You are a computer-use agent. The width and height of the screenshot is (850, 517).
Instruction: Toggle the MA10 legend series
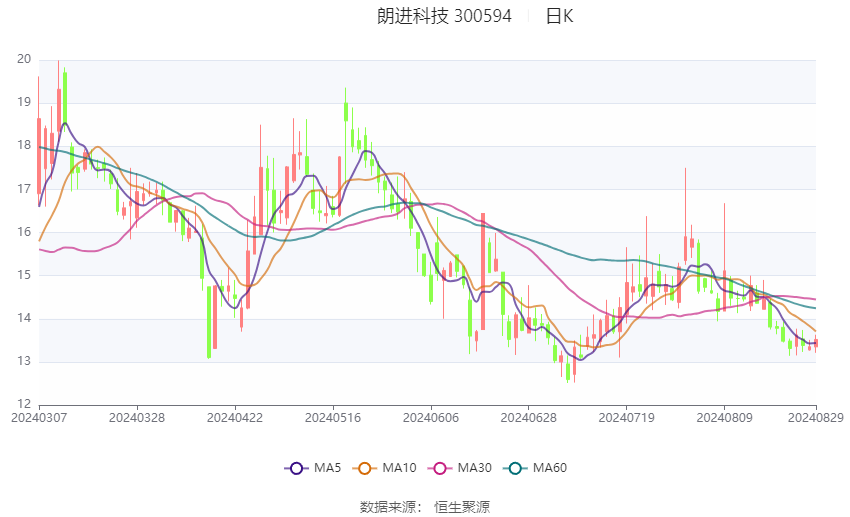(x=384, y=468)
